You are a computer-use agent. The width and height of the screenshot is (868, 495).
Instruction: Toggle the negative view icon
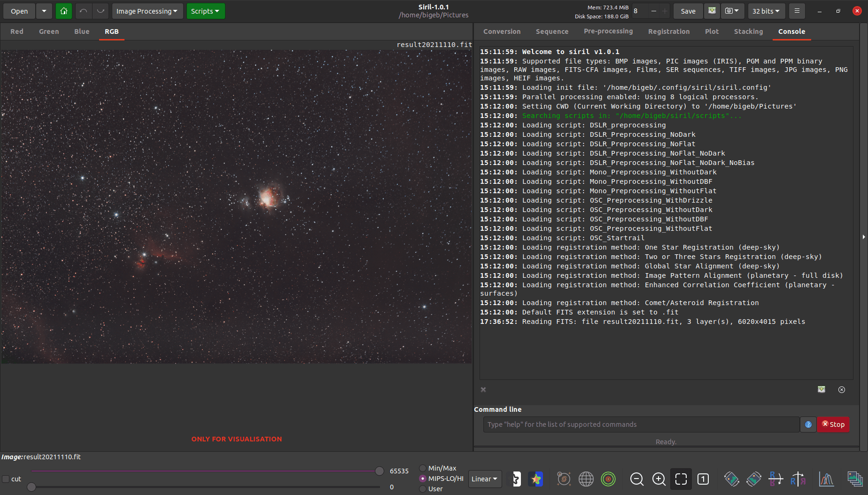tap(515, 479)
